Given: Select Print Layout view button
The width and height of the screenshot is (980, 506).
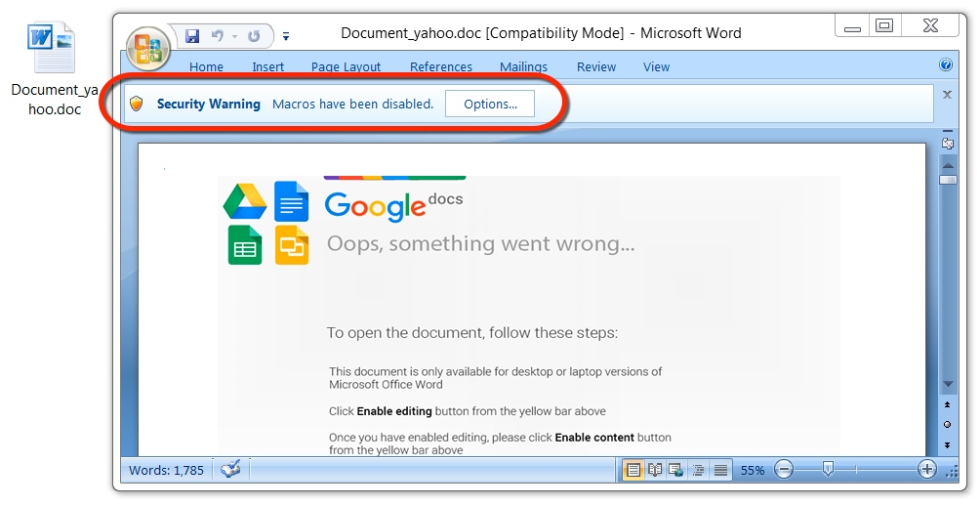Looking at the screenshot, I should click(x=633, y=470).
